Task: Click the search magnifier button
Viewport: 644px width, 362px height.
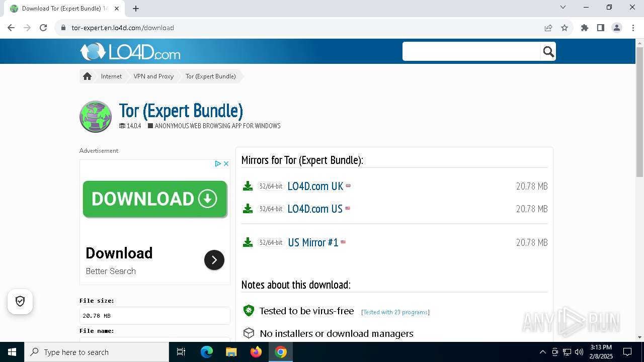Action: 548,51
